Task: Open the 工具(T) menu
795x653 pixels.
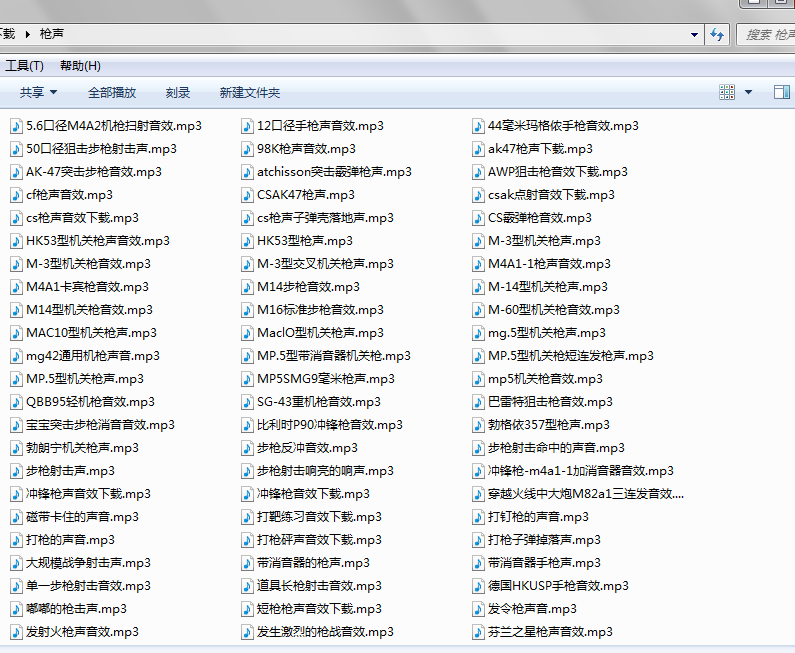Action: tap(24, 66)
